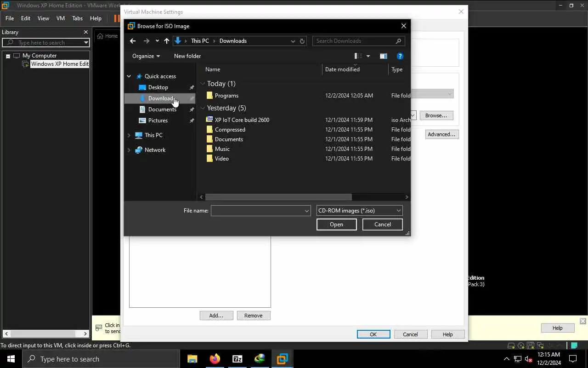The image size is (588, 368).
Task: Open VMware Workstation taskbar icon
Action: [x=282, y=359]
